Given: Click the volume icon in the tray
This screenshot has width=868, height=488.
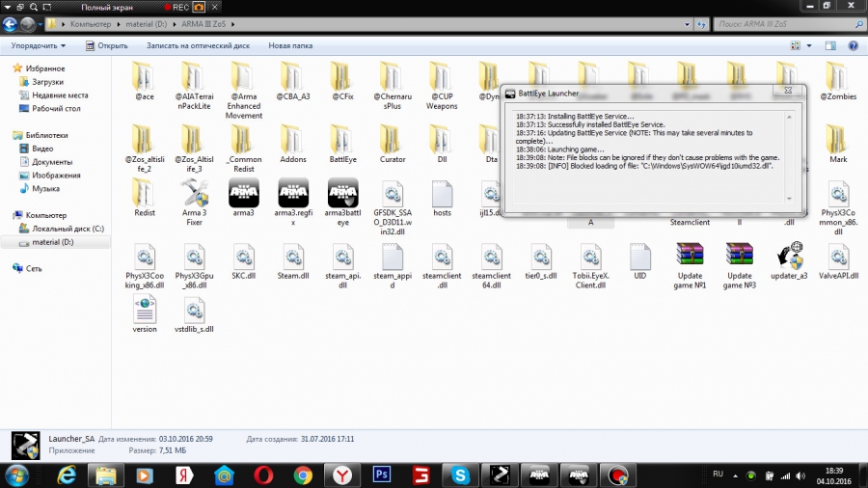Looking at the screenshot, I should (x=800, y=475).
